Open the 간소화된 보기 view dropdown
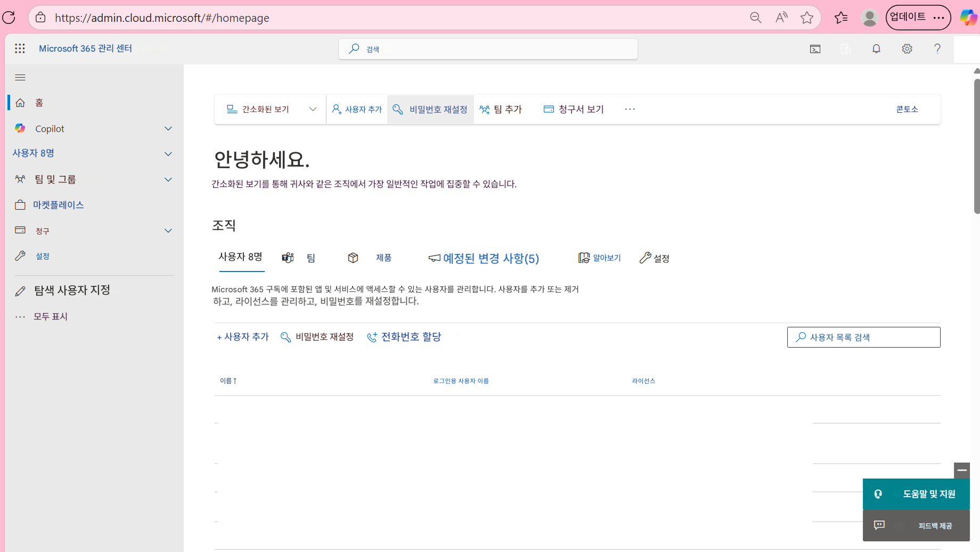This screenshot has width=980, height=552. (x=271, y=109)
